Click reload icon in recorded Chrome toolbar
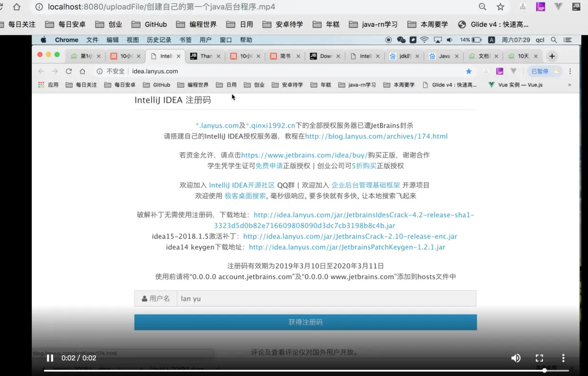588x376 pixels. [69, 71]
